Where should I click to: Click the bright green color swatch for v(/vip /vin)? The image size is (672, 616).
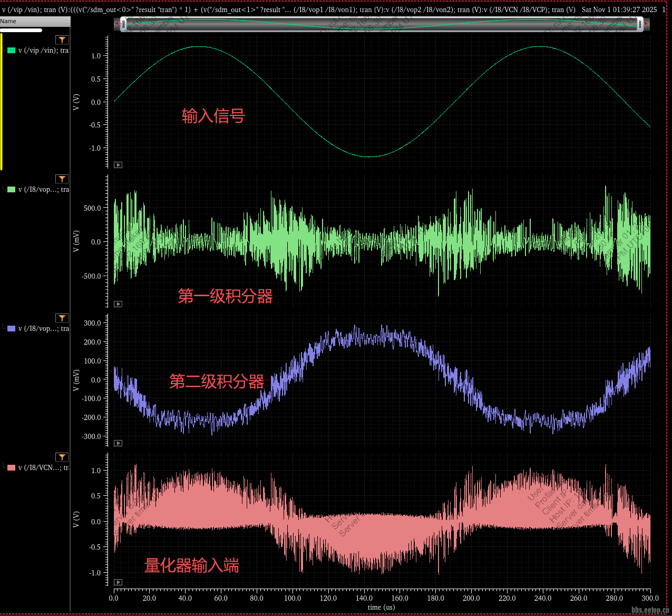pyautogui.click(x=11, y=51)
